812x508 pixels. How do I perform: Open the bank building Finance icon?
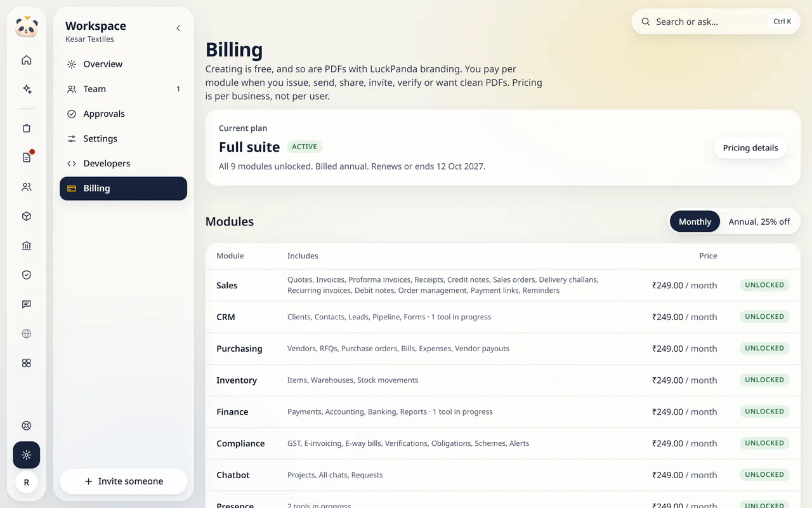click(x=27, y=246)
